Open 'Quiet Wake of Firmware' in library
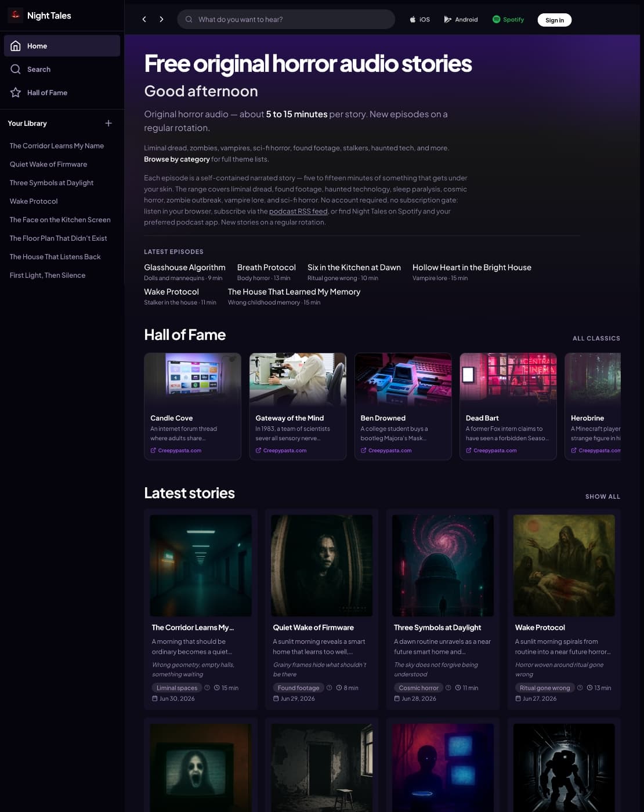 coord(48,164)
